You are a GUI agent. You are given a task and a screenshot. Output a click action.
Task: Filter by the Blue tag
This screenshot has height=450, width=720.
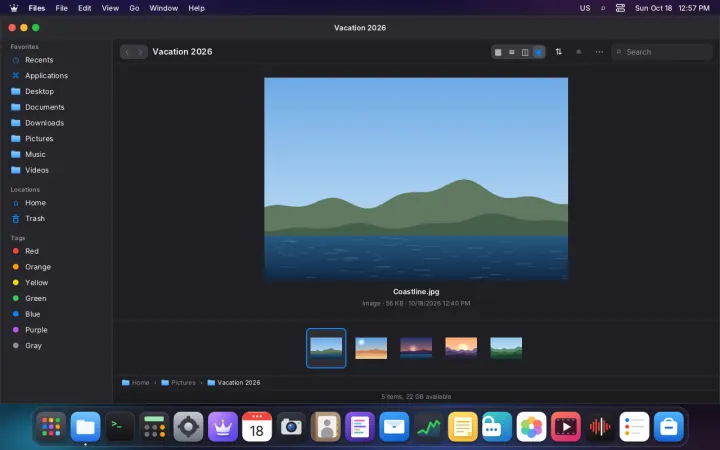[x=56, y=314]
